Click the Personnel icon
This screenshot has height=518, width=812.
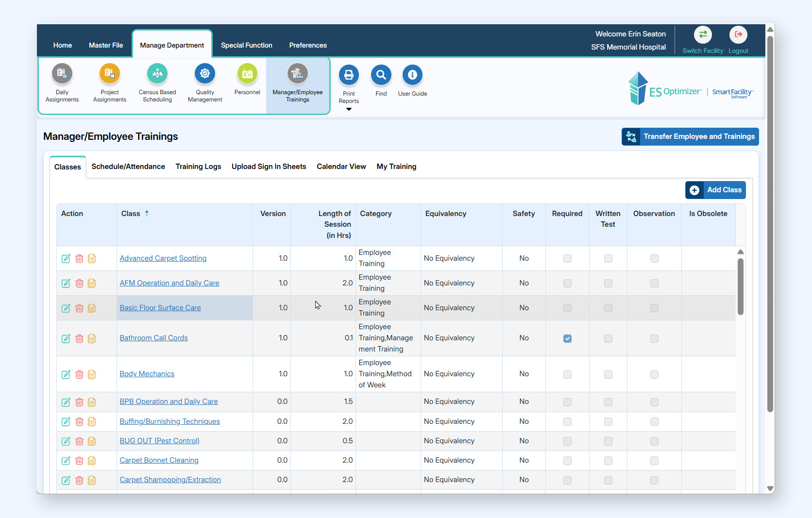click(x=247, y=74)
